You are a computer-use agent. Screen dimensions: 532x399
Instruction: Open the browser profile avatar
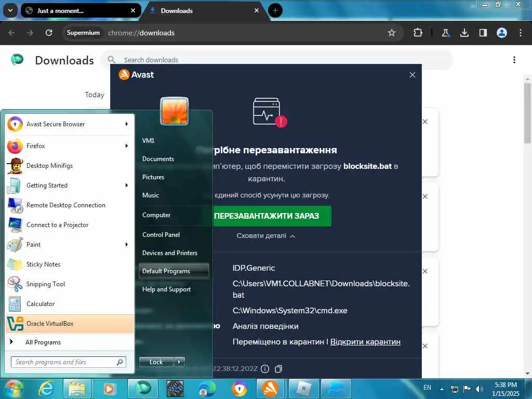pos(502,33)
